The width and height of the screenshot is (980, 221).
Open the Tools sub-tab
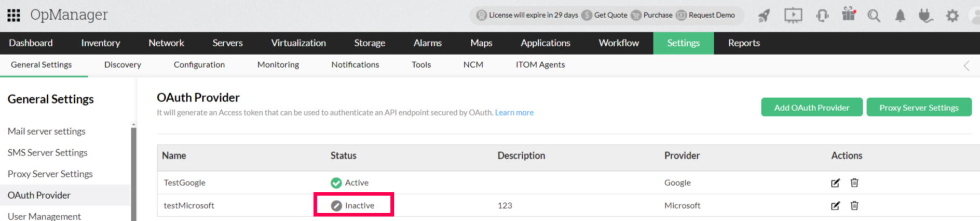point(421,64)
